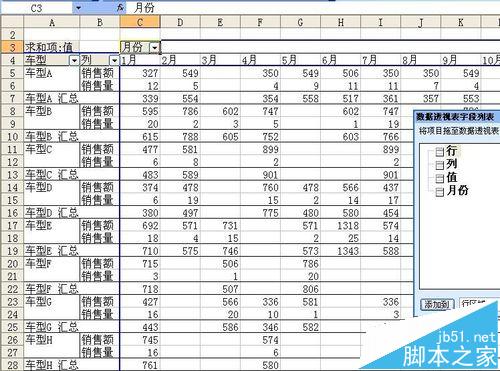Select row header 3
Viewport: 500px width, 371px height.
coord(12,47)
